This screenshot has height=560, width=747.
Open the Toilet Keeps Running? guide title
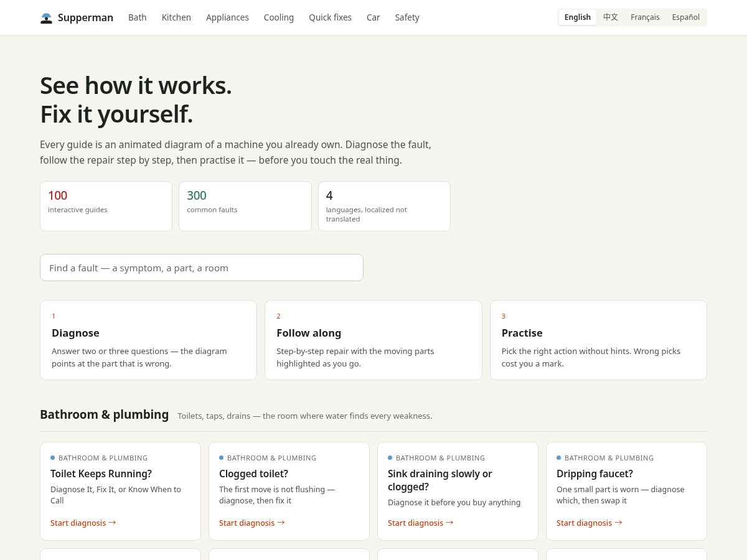click(x=101, y=474)
